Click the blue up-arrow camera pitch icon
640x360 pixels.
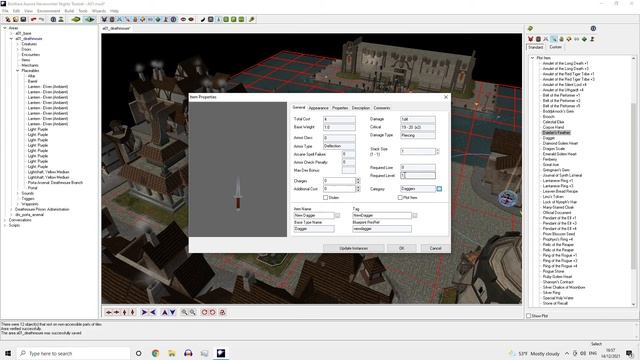pos(164,312)
